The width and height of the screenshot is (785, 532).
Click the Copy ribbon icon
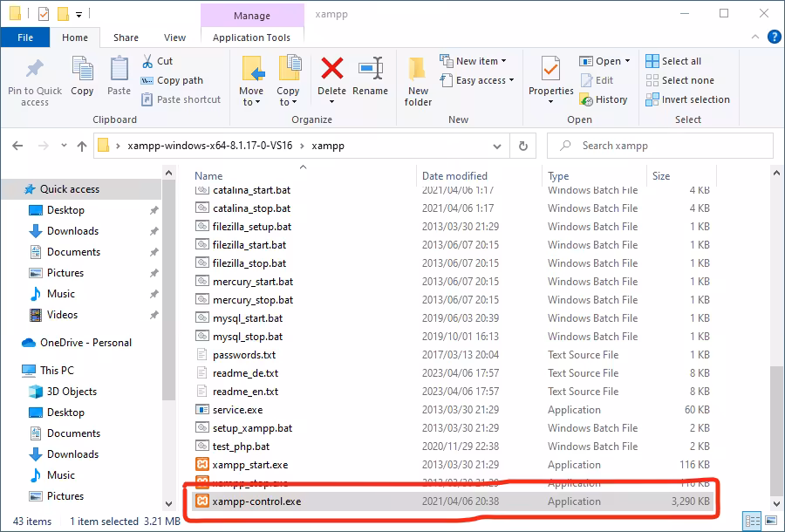[x=82, y=69]
